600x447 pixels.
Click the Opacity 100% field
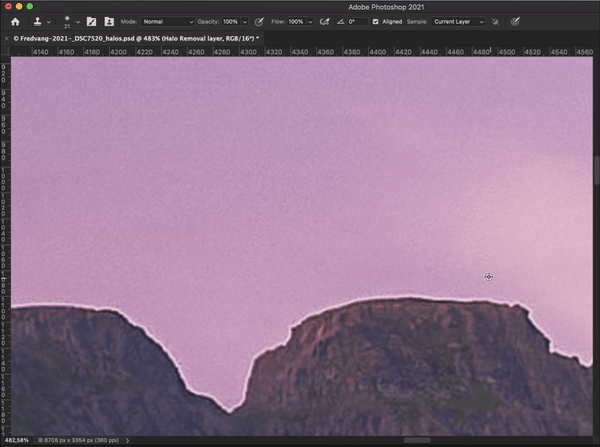click(x=231, y=22)
